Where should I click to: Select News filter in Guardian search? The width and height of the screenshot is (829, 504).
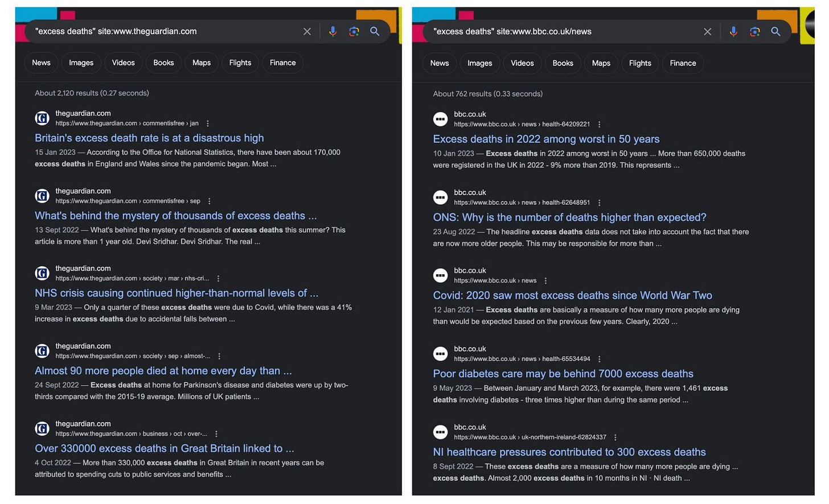coord(41,63)
